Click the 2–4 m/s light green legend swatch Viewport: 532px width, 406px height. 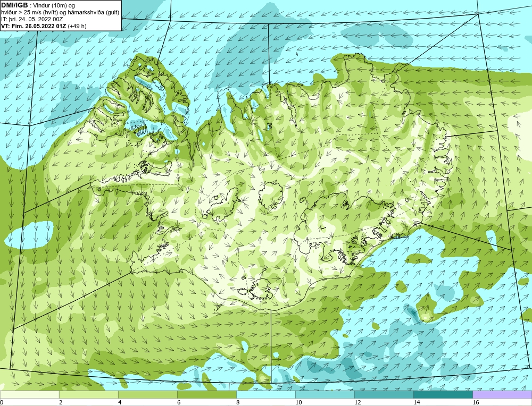pyautogui.click(x=88, y=395)
